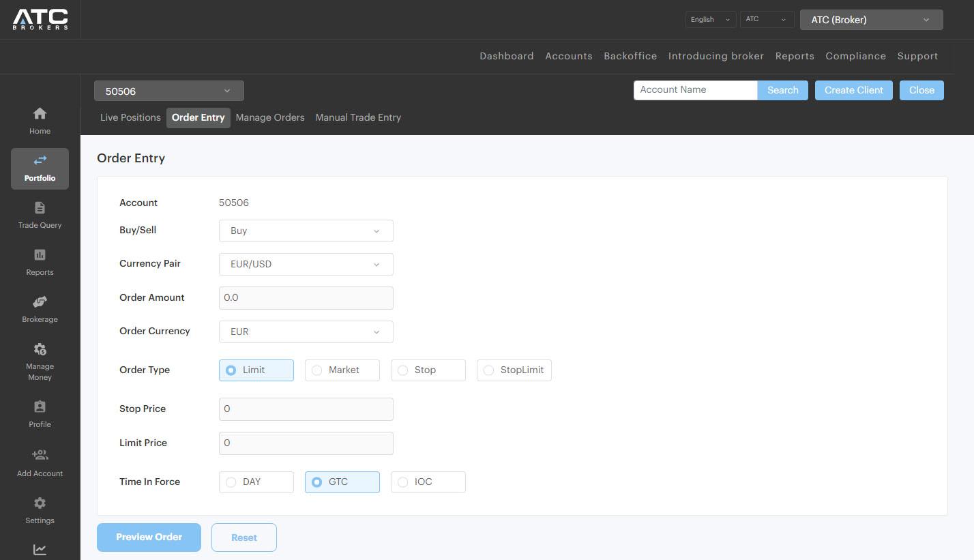The image size is (974, 560).
Task: Open Manage Money in the sidebar
Action: point(40,350)
